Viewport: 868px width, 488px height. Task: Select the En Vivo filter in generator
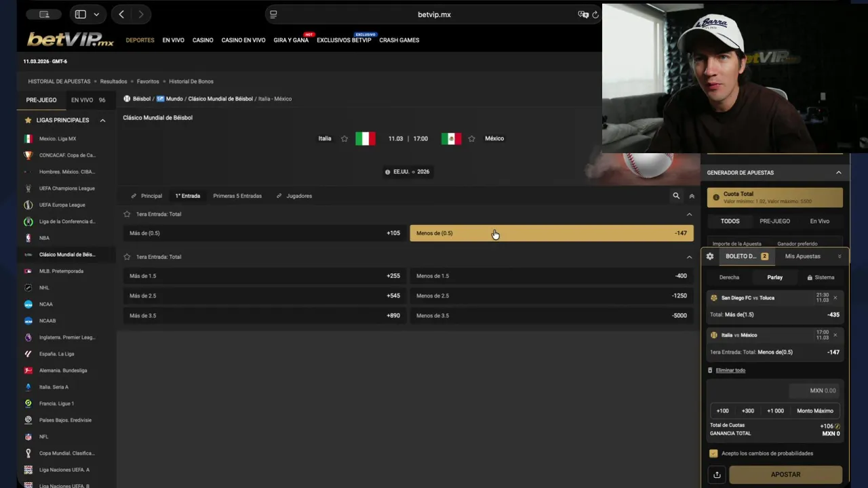pyautogui.click(x=819, y=221)
